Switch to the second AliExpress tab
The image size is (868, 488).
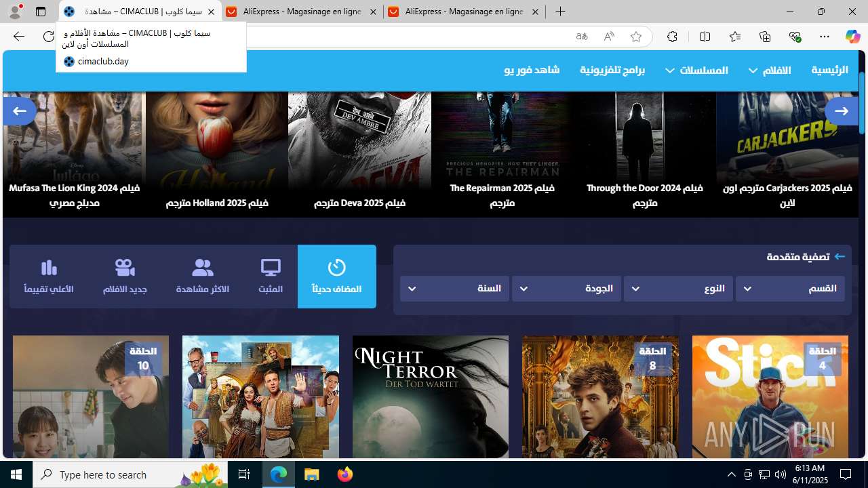click(465, 12)
